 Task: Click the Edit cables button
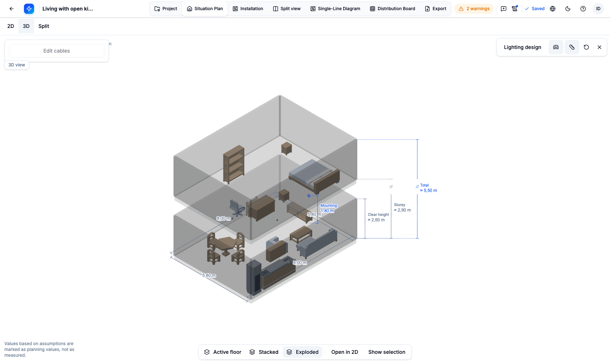57,51
